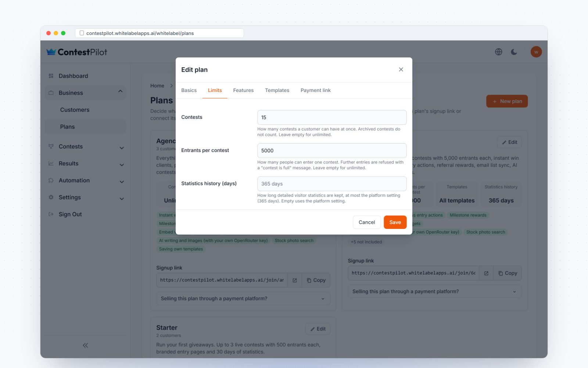This screenshot has width=588, height=368.
Task: Expand the Contests sidebar section
Action: 85,146
